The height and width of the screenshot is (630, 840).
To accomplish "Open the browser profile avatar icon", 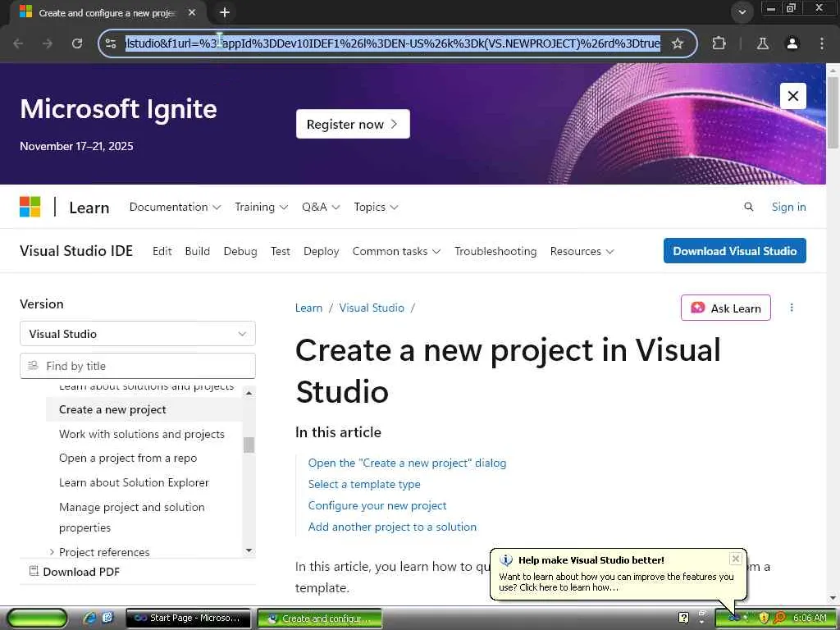I will pos(792,43).
